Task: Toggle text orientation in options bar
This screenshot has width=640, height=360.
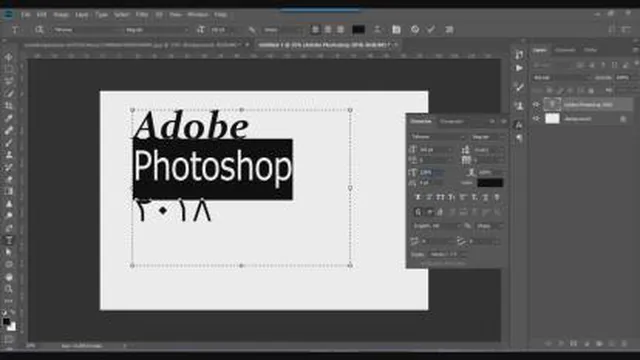Action: [39, 30]
